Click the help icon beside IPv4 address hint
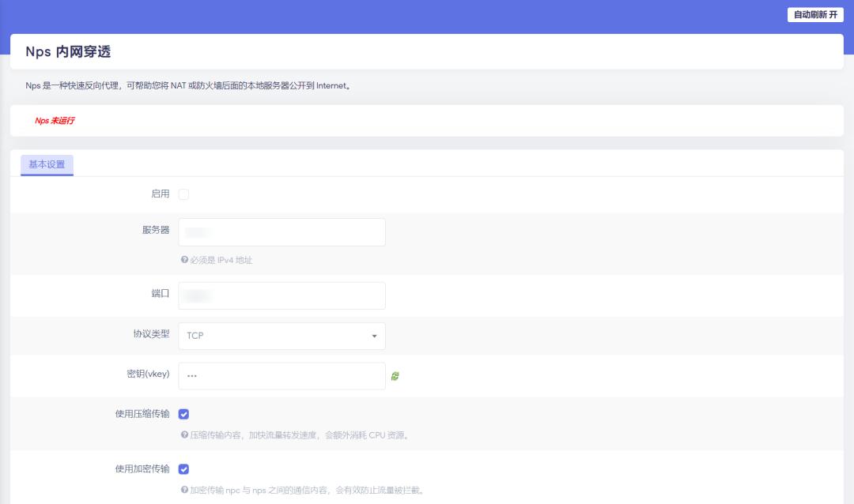This screenshot has height=504, width=854. pyautogui.click(x=184, y=259)
